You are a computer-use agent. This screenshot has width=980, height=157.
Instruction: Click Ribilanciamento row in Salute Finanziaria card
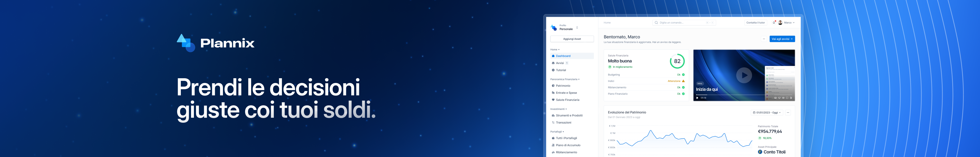646,87
